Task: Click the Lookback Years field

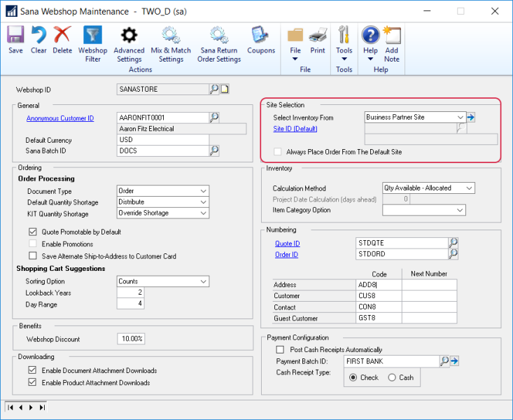Action: [x=131, y=293]
